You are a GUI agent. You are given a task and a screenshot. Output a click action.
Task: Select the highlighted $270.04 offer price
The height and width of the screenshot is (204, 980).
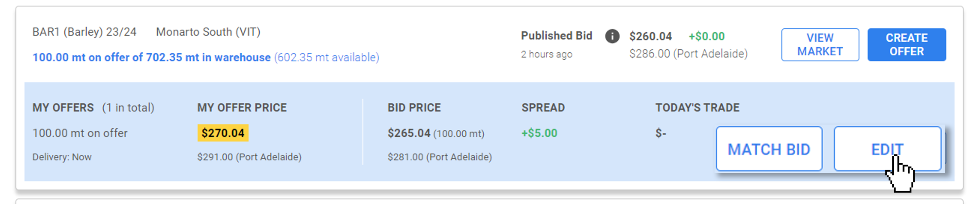223,133
